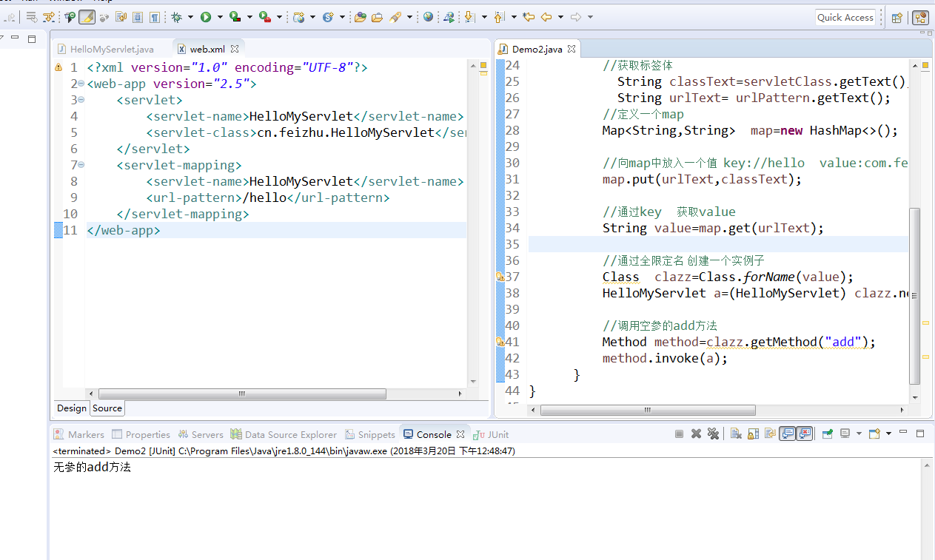Toggle Scroll Lock in Console toolbar
This screenshot has height=560, width=935.
point(754,434)
